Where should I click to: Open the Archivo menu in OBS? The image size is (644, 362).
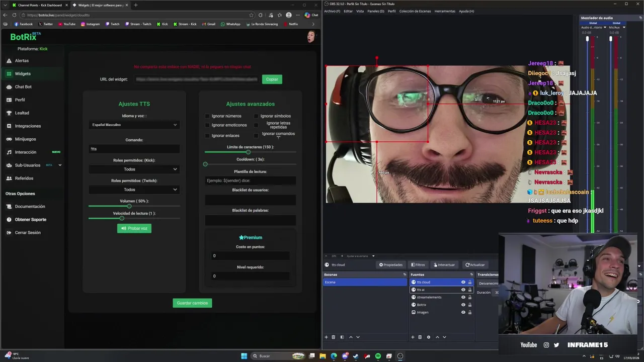pos(332,11)
